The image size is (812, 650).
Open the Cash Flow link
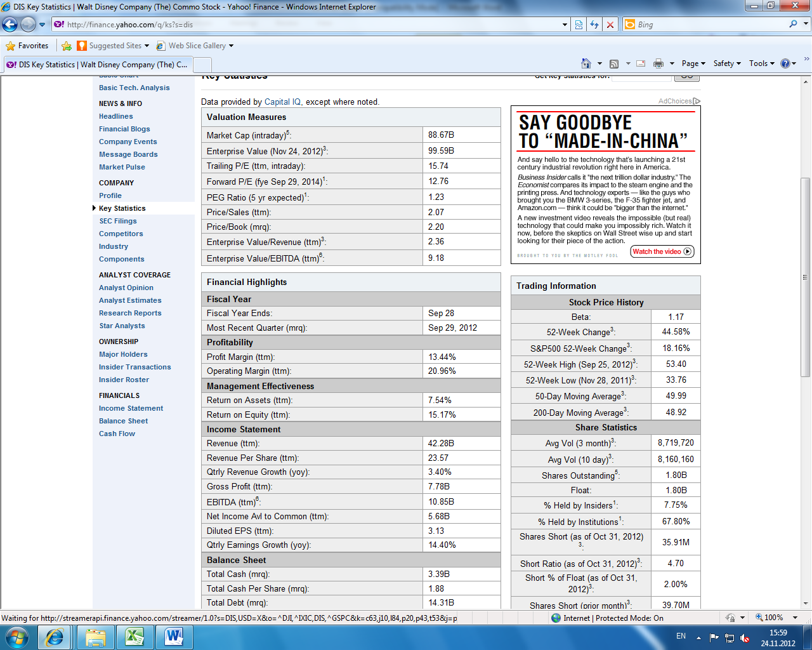click(x=117, y=434)
